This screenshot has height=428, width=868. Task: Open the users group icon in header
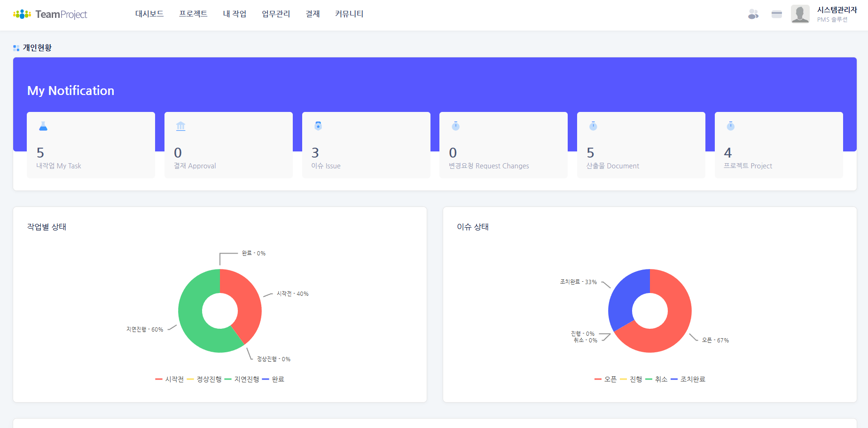(753, 14)
